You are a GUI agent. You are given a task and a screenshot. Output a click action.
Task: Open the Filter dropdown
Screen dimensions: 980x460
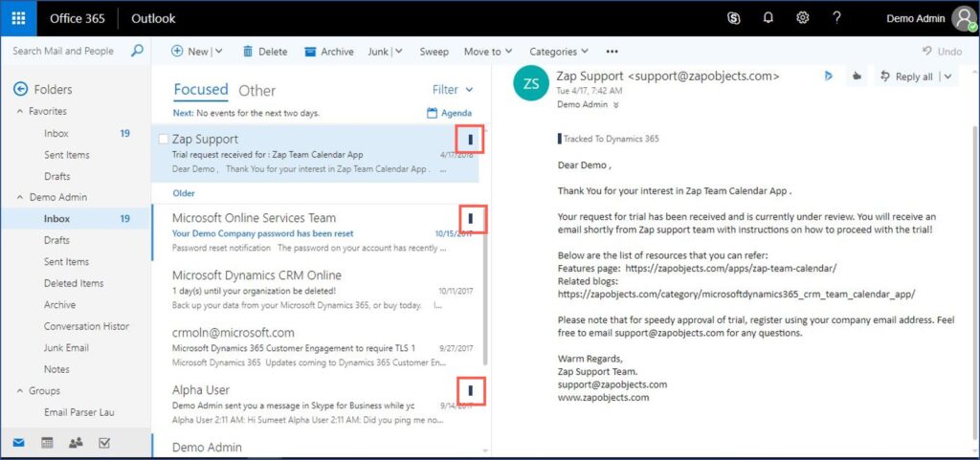(x=453, y=90)
